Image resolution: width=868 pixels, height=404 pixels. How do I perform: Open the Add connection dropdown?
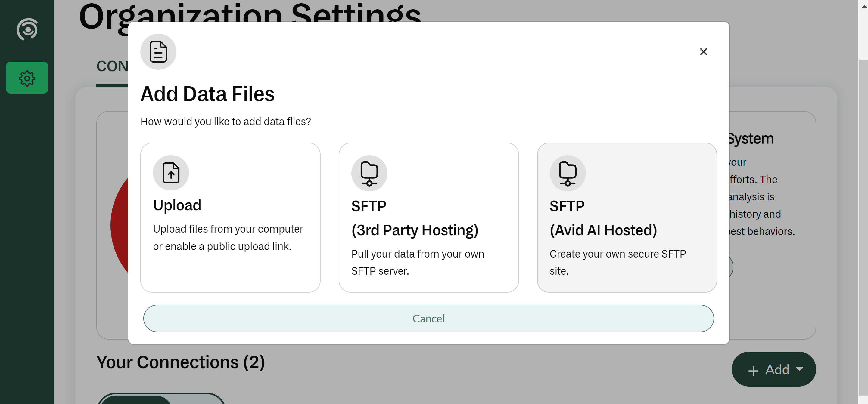[x=774, y=369]
